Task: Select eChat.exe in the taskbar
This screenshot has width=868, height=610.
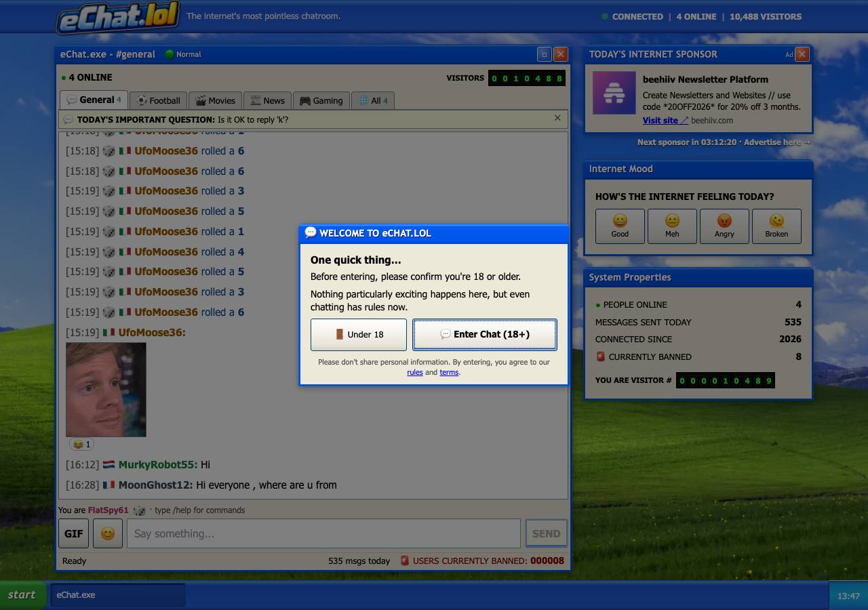Action: [118, 594]
